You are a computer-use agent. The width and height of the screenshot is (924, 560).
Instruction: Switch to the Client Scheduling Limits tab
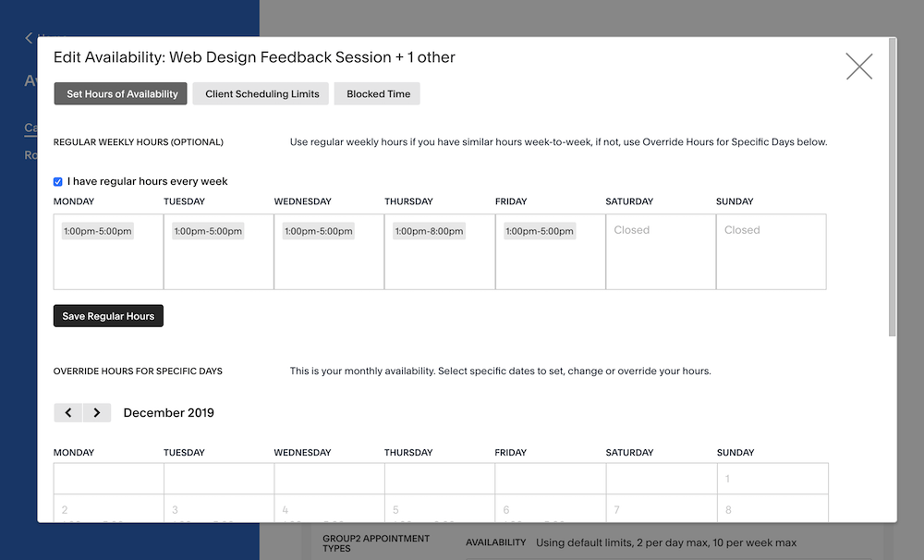[x=260, y=93]
